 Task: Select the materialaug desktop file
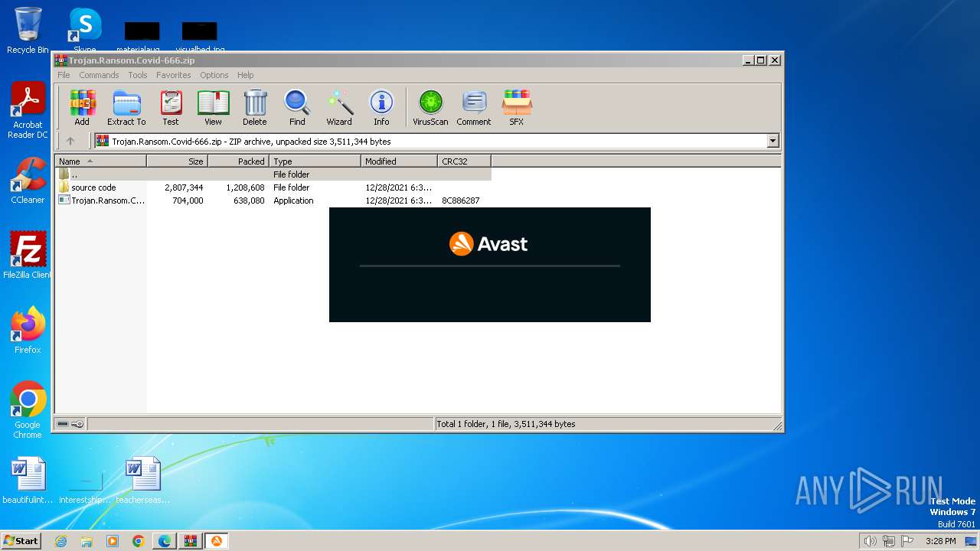(x=142, y=37)
